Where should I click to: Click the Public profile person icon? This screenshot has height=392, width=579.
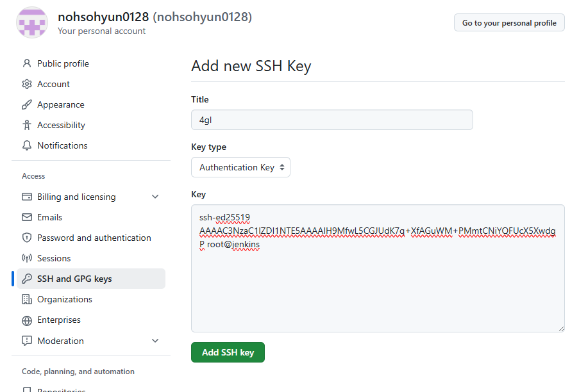27,63
